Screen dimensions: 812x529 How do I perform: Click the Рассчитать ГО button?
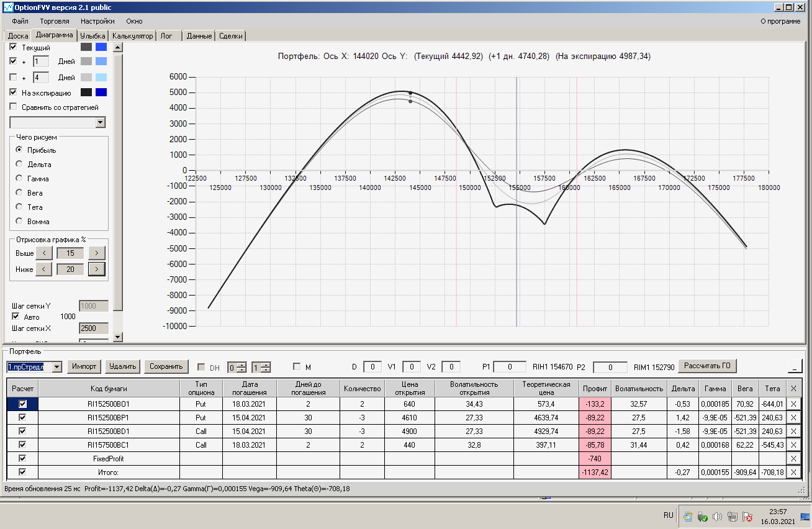(x=707, y=366)
